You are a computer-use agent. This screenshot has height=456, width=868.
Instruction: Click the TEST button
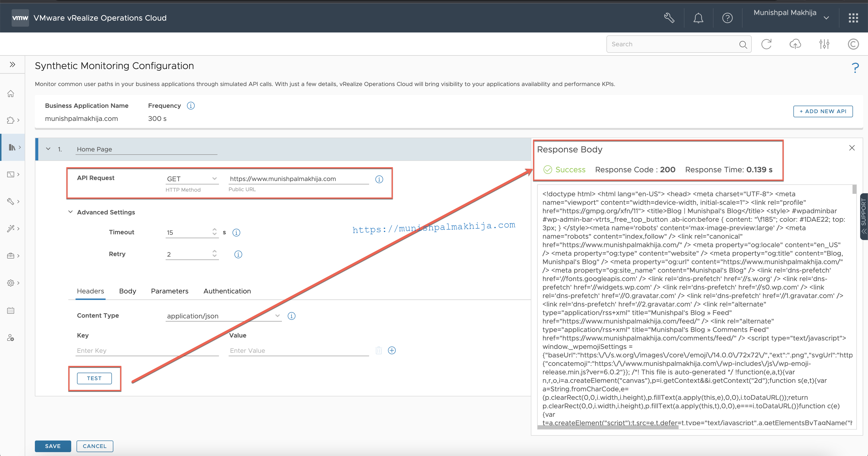(94, 378)
